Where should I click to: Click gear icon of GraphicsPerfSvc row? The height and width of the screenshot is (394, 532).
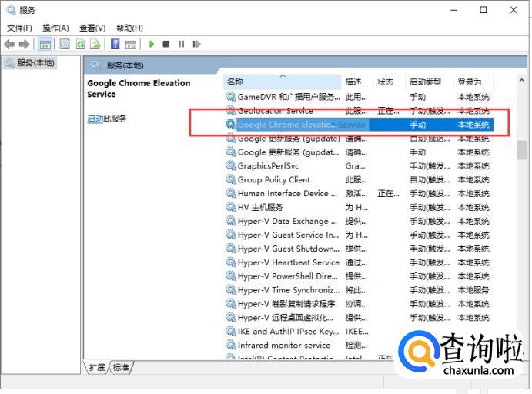(x=231, y=165)
